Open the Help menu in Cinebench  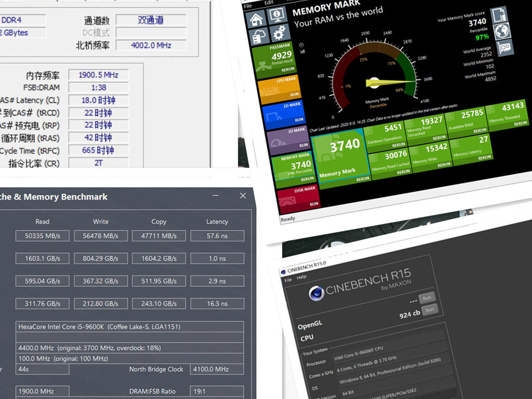[301, 277]
